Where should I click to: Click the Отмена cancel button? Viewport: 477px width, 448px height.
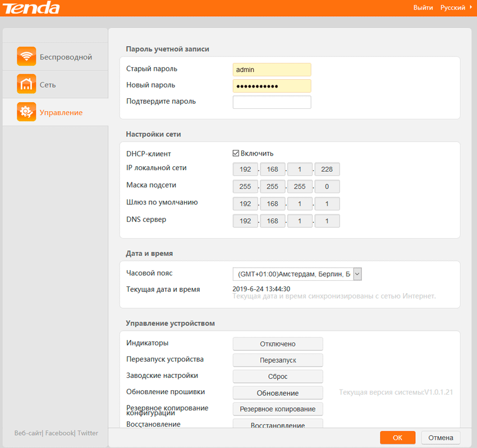441,438
